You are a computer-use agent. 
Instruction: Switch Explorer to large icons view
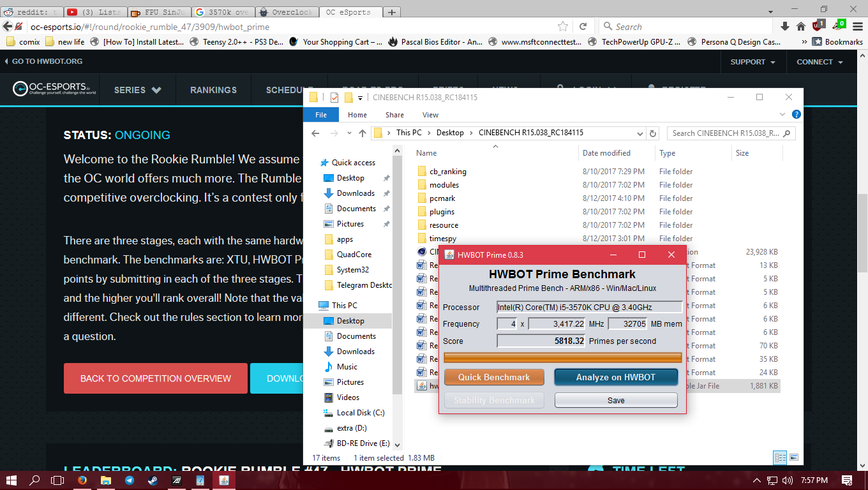pos(794,457)
